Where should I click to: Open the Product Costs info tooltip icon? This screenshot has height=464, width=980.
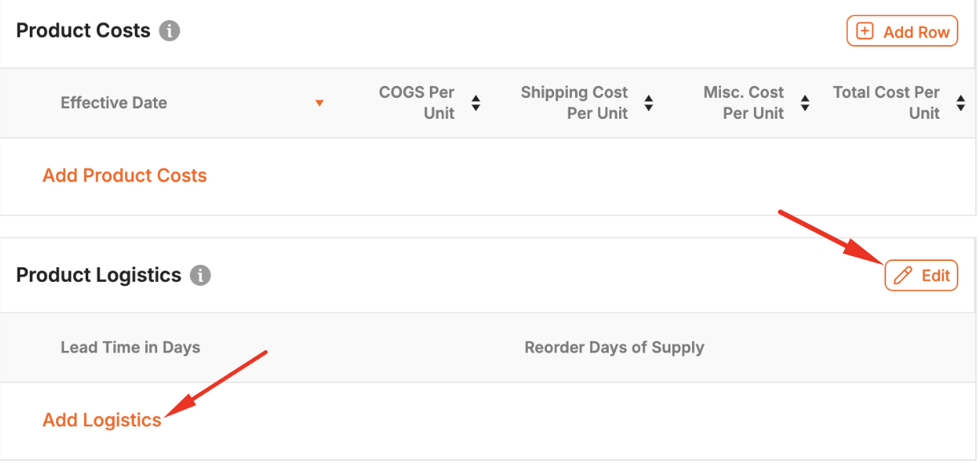(x=169, y=31)
